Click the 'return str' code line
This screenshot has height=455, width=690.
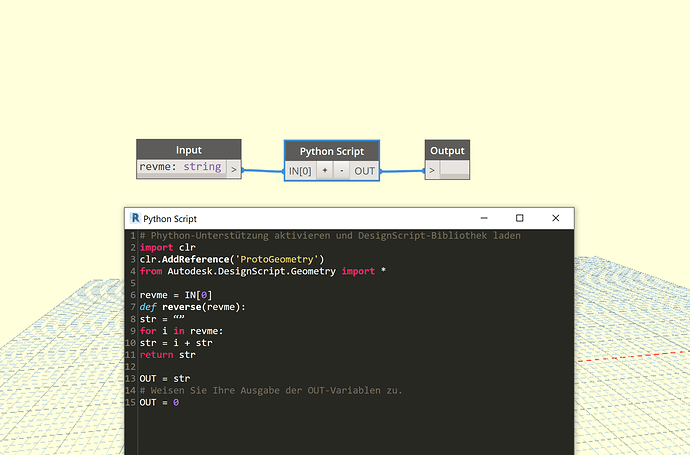point(168,354)
